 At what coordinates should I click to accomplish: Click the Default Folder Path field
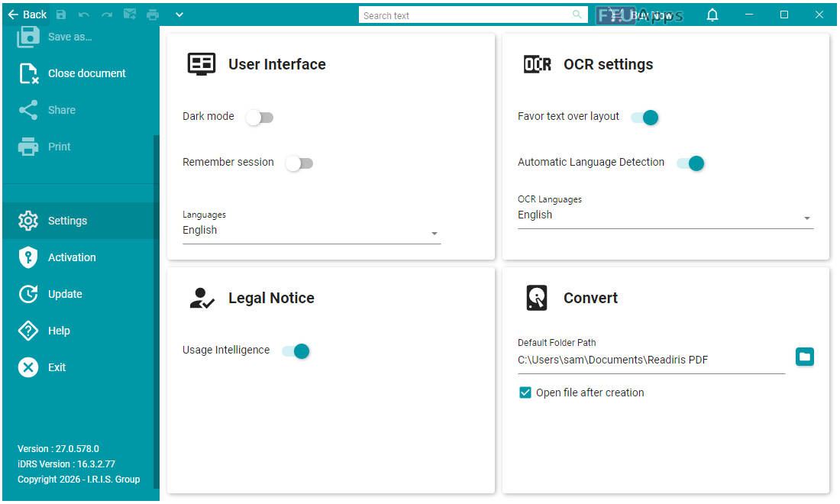click(651, 360)
